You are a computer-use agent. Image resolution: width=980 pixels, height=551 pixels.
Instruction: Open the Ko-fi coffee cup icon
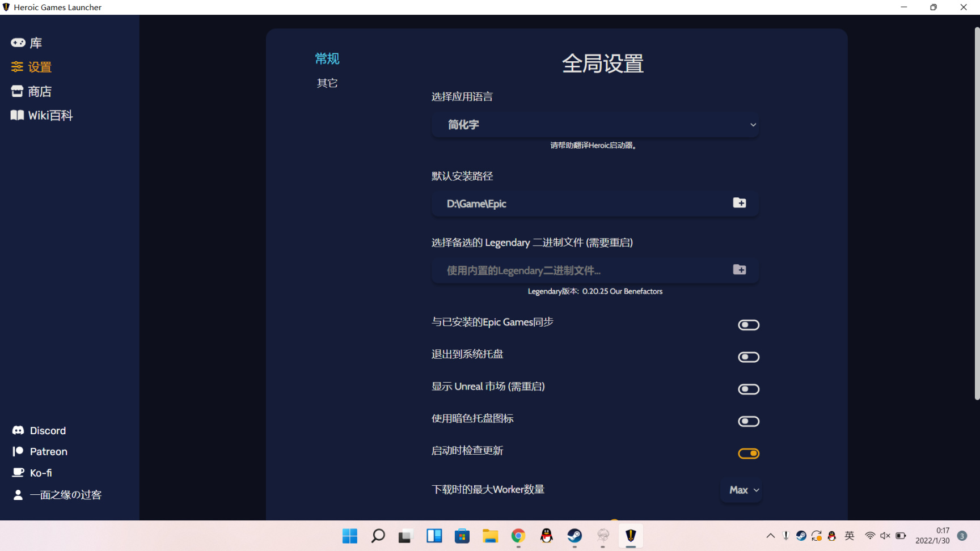(18, 472)
